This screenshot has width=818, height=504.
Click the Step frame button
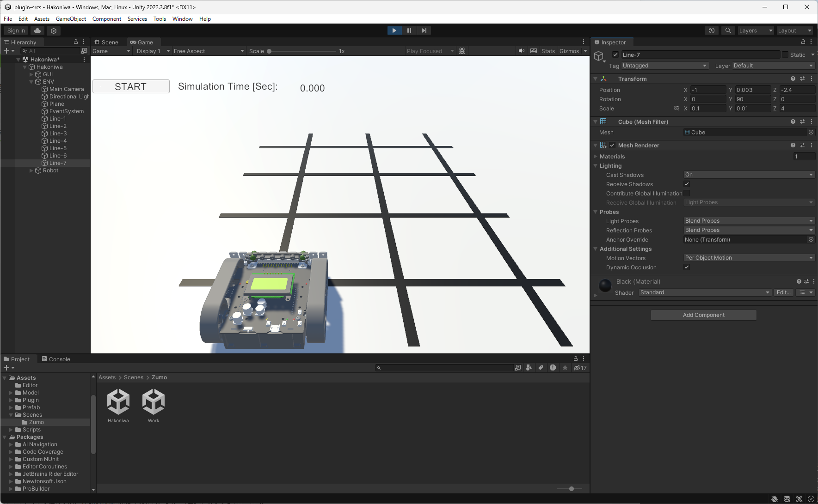coord(424,30)
